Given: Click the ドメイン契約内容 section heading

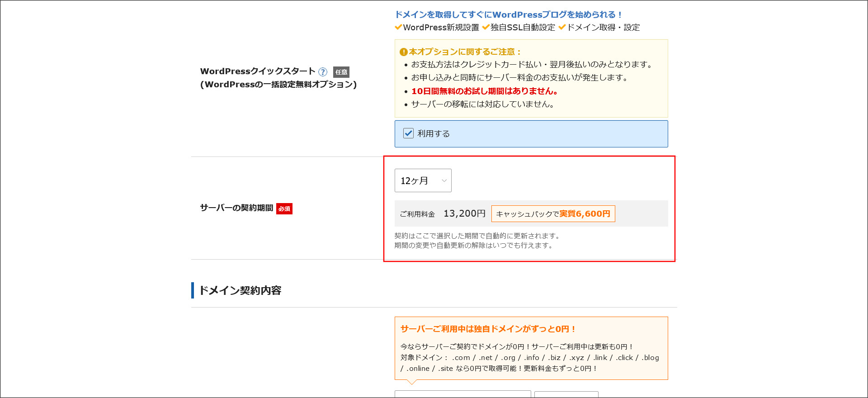Looking at the screenshot, I should tap(240, 290).
